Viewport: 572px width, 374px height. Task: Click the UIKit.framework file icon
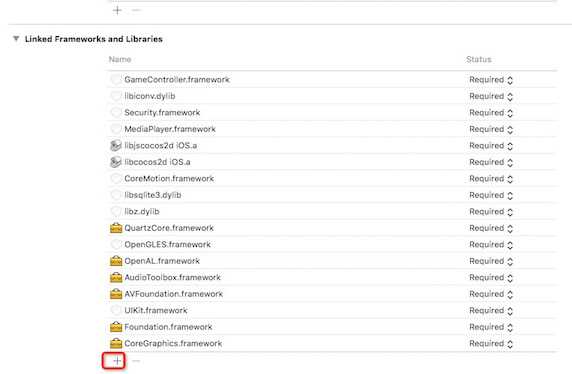[116, 311]
